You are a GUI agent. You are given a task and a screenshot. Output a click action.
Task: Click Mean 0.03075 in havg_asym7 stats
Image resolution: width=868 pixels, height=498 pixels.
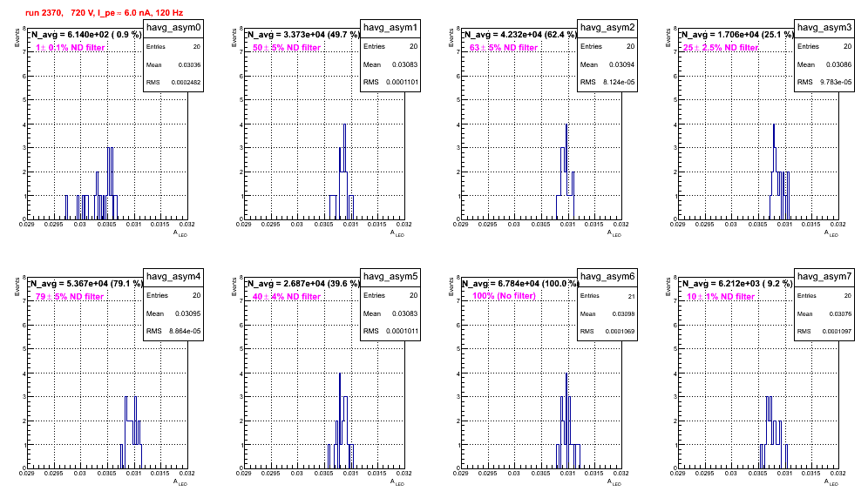click(824, 313)
